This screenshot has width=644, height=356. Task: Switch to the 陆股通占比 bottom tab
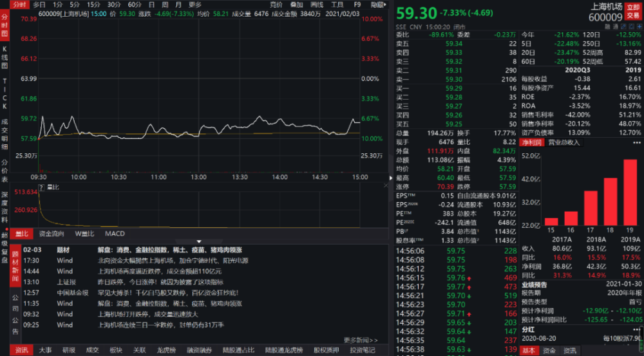click(x=239, y=350)
